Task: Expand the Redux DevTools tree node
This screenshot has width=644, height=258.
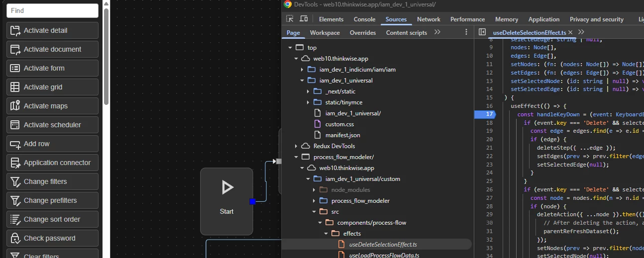Action: [296, 146]
